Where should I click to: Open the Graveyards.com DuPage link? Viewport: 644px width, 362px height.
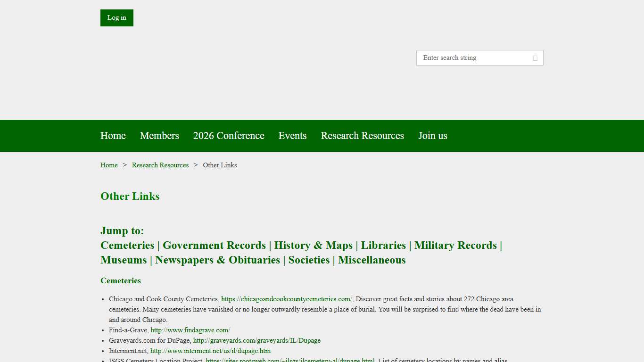(x=256, y=340)
